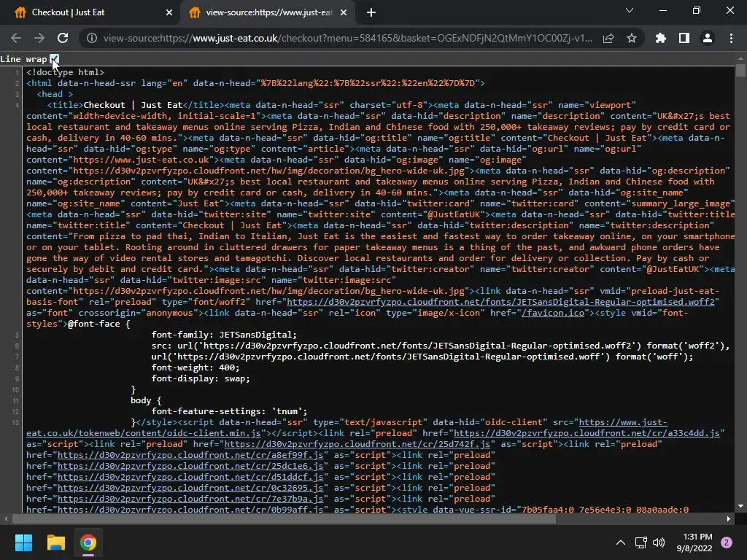747x560 pixels.
Task: Click the '<!doctype html>' source line
Action: point(65,72)
